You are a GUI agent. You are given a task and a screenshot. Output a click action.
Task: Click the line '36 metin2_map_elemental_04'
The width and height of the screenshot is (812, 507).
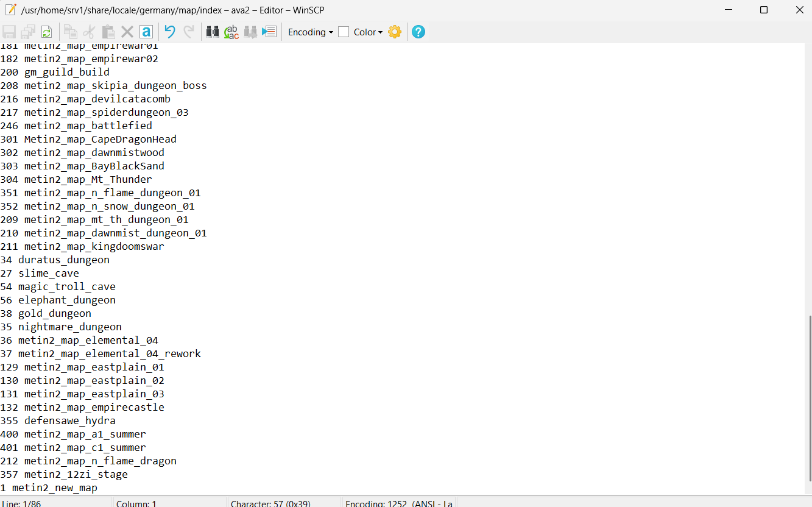(79, 340)
